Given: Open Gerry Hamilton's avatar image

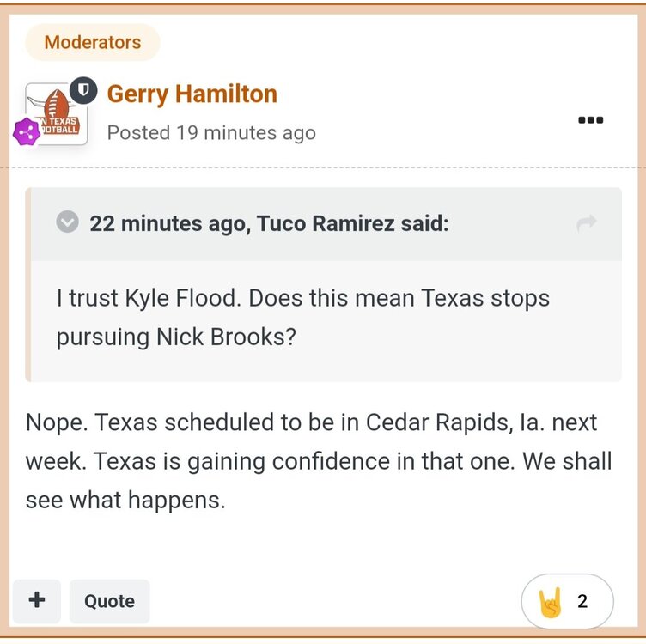Looking at the screenshot, I should tap(55, 113).
